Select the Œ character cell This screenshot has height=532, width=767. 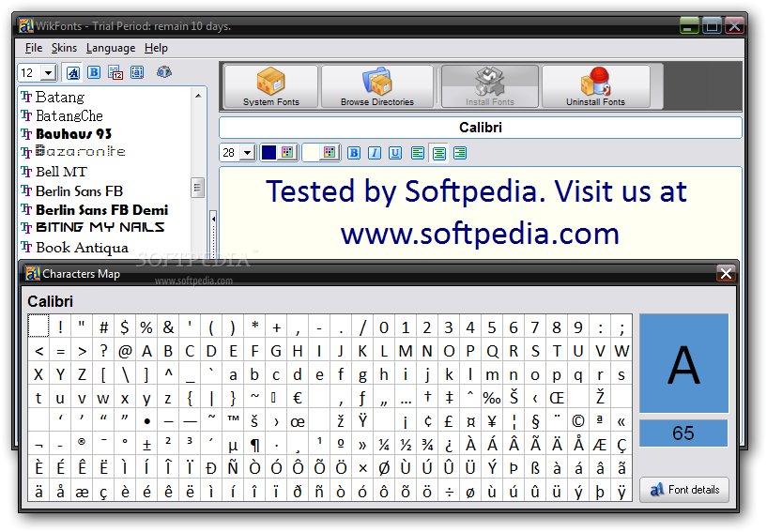click(556, 398)
